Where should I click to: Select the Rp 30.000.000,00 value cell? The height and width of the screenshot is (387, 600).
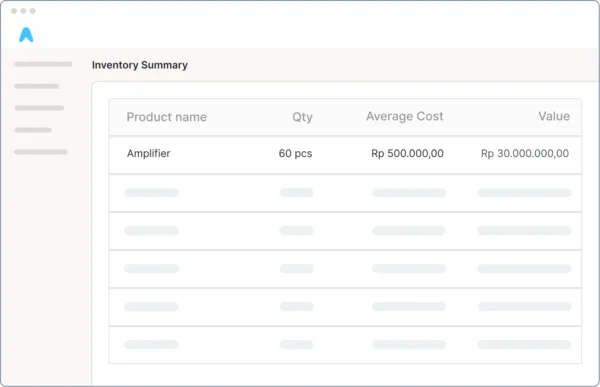(525, 153)
